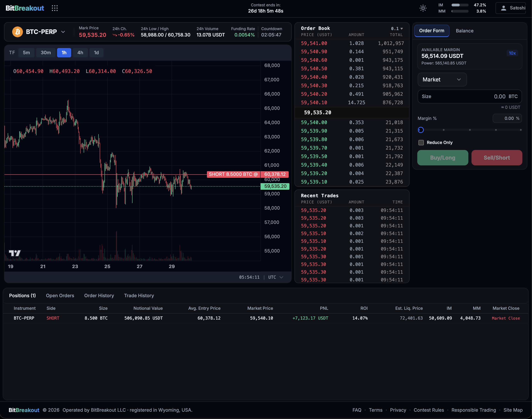Open the Satoshi account menu
Image resolution: width=532 pixels, height=419 pixels.
(x=511, y=8)
